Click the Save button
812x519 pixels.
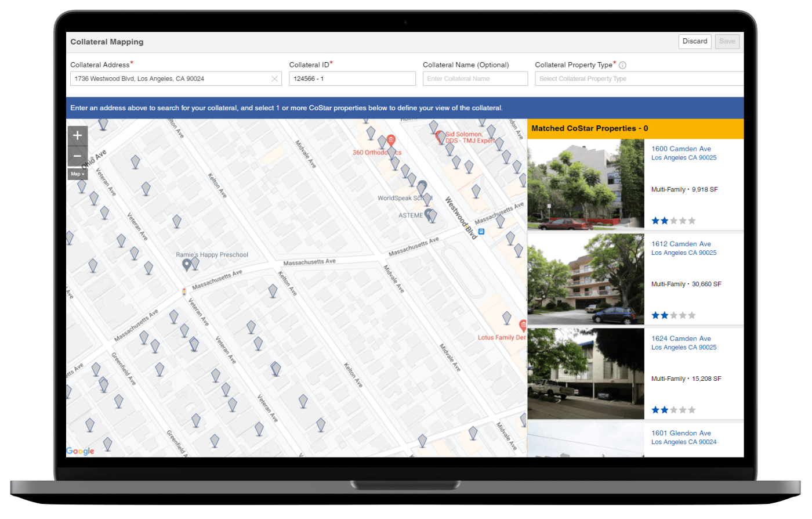727,41
